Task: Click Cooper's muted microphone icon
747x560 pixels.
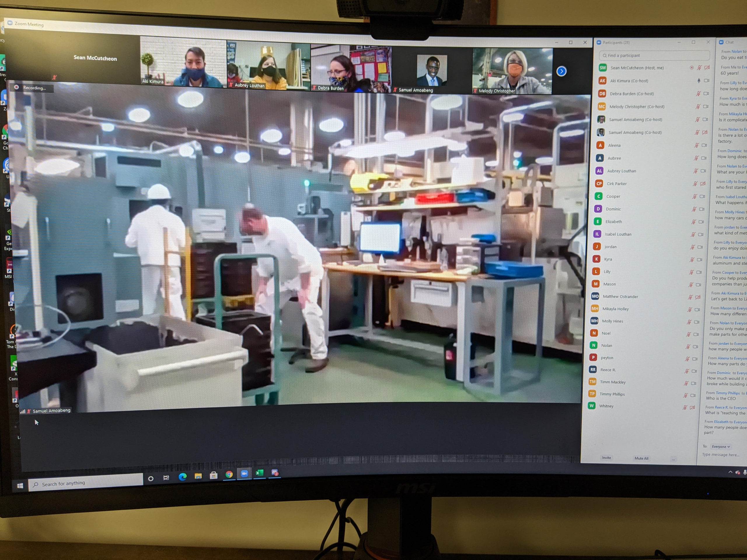Action: [694, 196]
